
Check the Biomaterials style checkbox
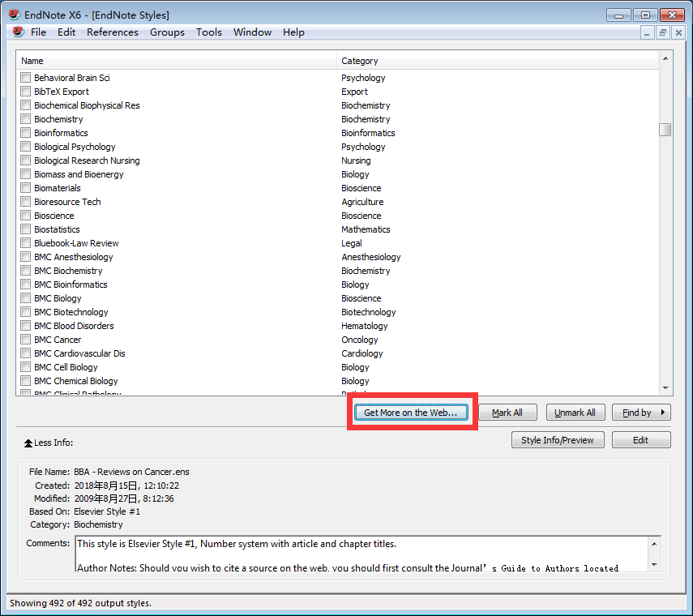tap(26, 188)
